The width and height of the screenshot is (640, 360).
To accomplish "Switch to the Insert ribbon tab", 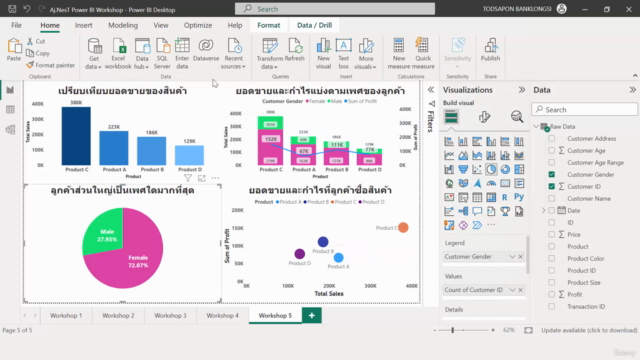I will [84, 25].
